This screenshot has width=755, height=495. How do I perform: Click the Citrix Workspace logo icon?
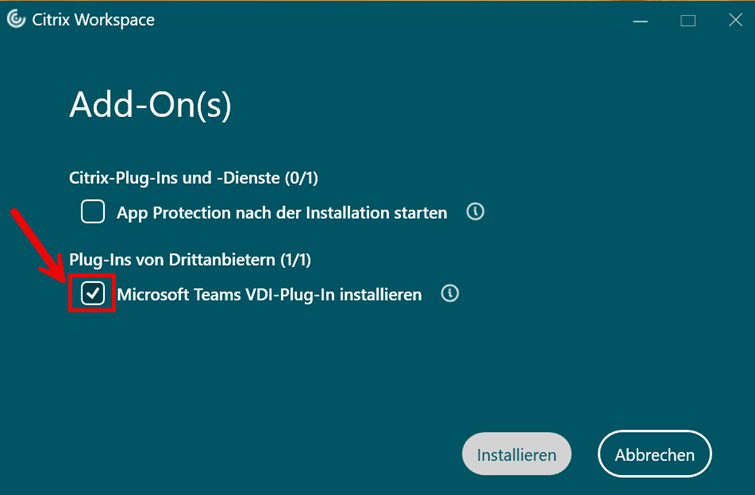click(16, 20)
